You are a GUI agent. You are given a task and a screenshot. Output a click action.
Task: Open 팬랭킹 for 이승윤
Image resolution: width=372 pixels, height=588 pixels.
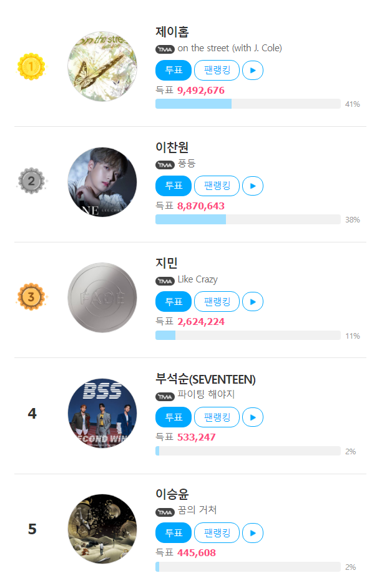(217, 532)
